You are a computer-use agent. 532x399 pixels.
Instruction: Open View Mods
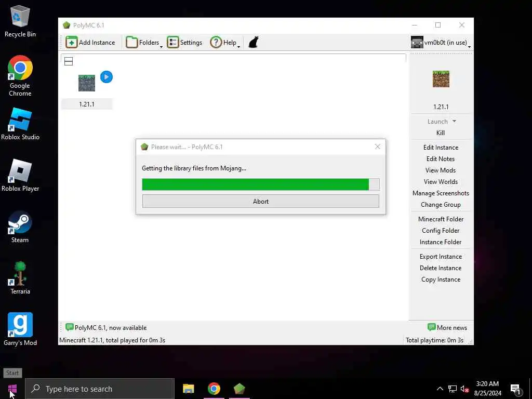tap(441, 170)
